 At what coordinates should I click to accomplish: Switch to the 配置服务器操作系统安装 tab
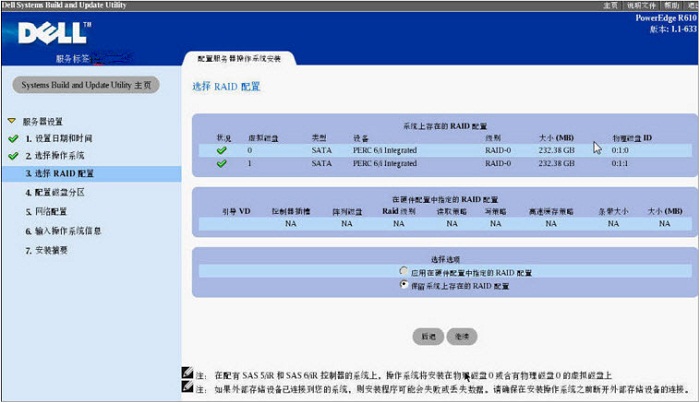pos(239,58)
